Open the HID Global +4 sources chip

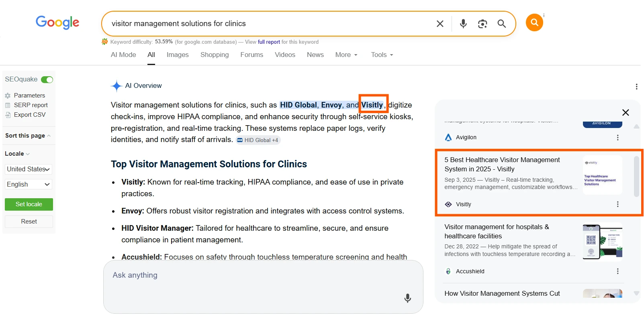(x=258, y=140)
